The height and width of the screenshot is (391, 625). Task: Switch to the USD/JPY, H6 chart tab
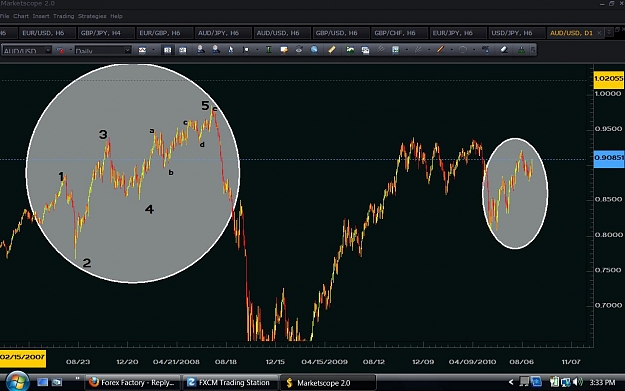tap(516, 33)
